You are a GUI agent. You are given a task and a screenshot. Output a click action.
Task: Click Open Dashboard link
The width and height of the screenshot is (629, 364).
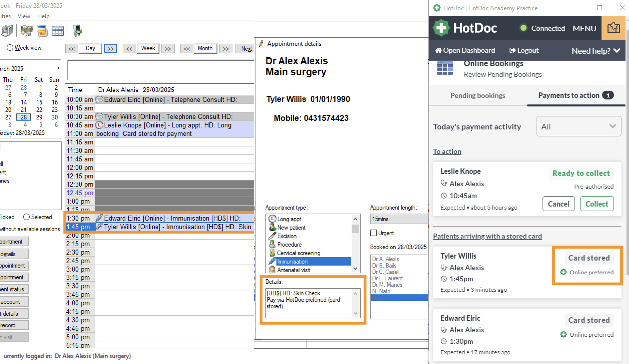pyautogui.click(x=465, y=50)
